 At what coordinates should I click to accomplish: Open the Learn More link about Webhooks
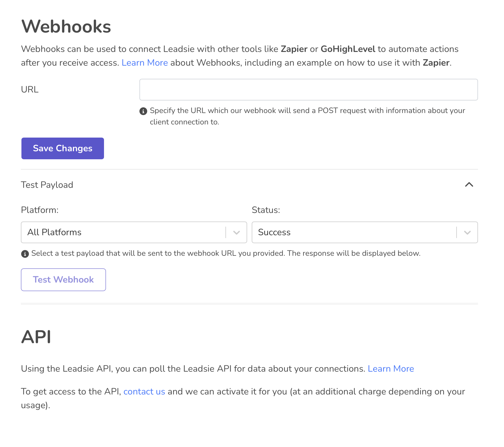(145, 63)
